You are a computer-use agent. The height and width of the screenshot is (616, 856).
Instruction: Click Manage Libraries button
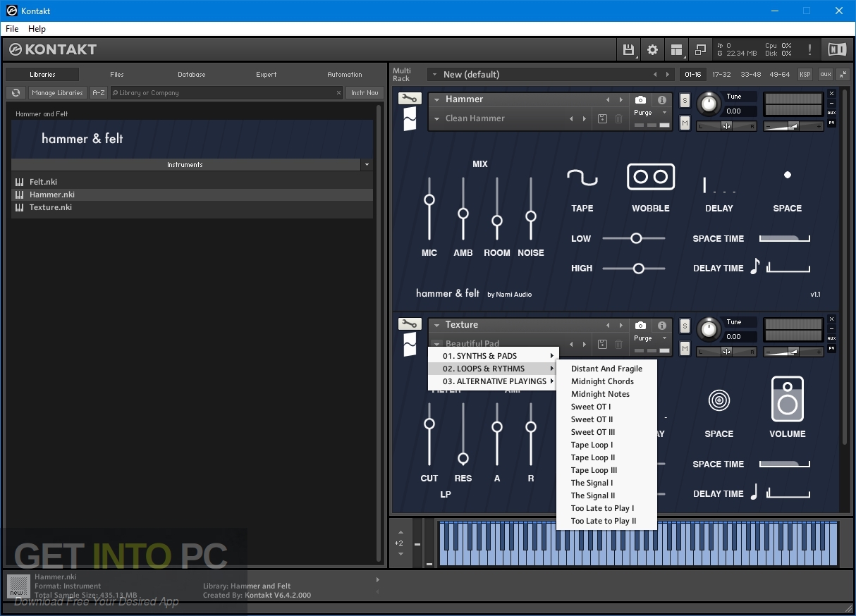57,93
